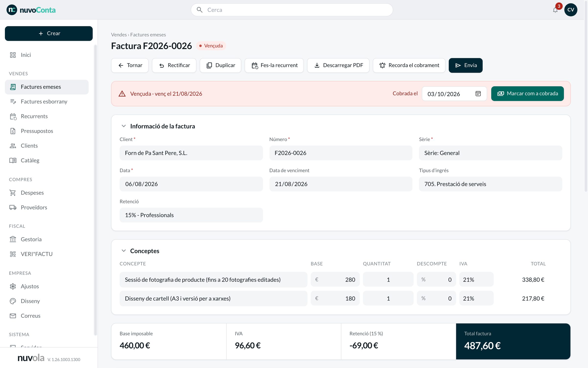Click the sidebar scrollbar
Screen dimensions: 588x368
click(96, 190)
